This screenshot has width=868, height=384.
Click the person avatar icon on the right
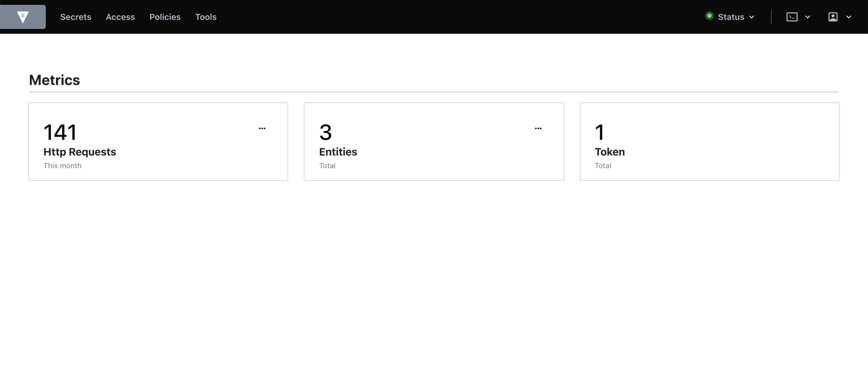pos(833,17)
